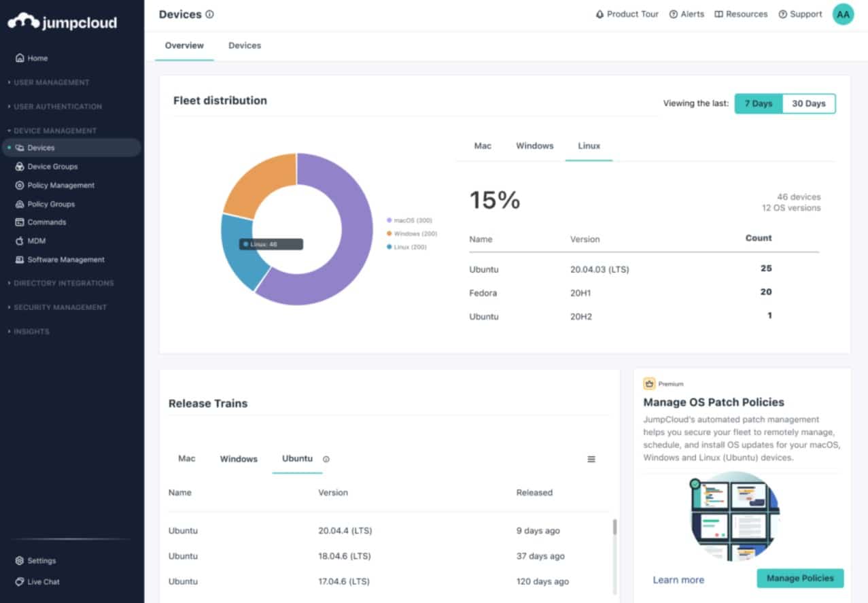Open the Resources panel
The image size is (868, 603).
[740, 14]
